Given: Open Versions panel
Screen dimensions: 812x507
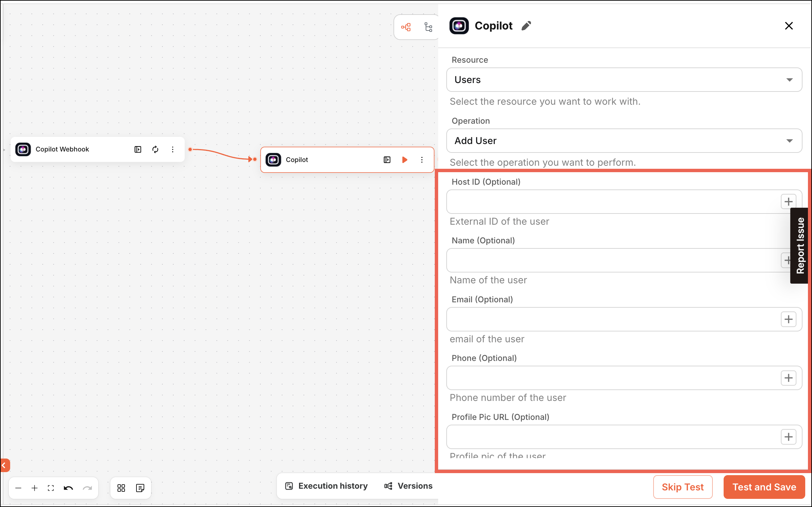Looking at the screenshot, I should coord(408,486).
